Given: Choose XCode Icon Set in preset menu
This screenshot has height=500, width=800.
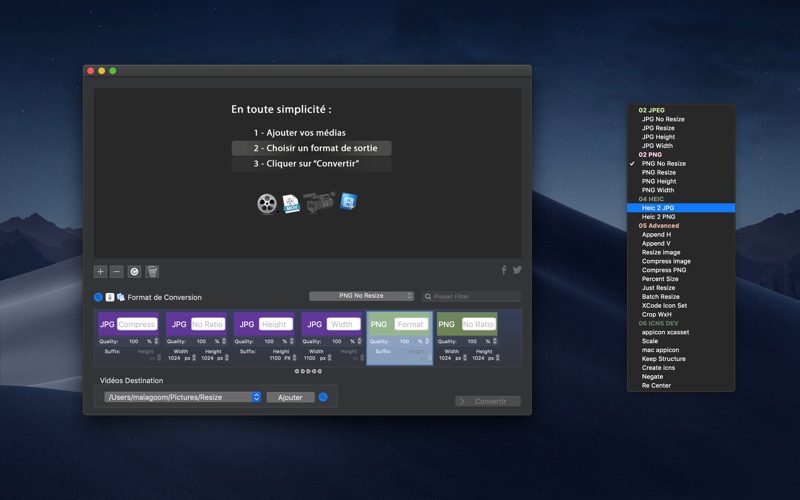Looking at the screenshot, I should [x=681, y=306].
